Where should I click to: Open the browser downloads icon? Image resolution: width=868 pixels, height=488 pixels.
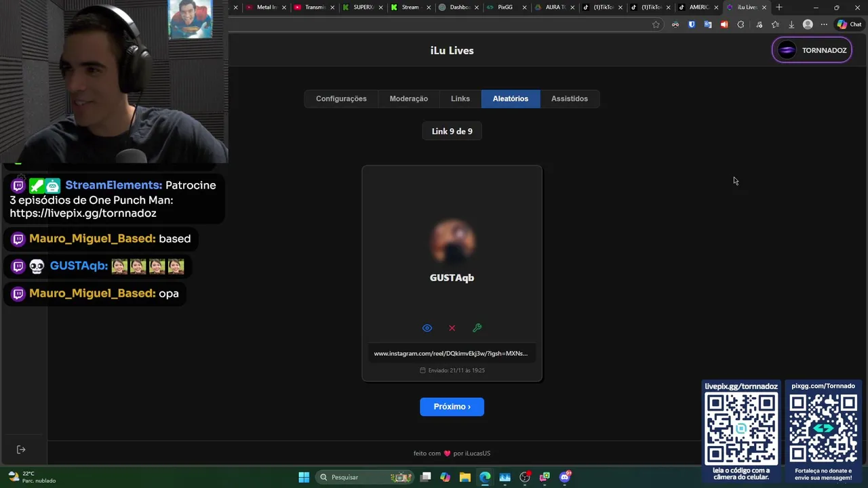pos(791,24)
